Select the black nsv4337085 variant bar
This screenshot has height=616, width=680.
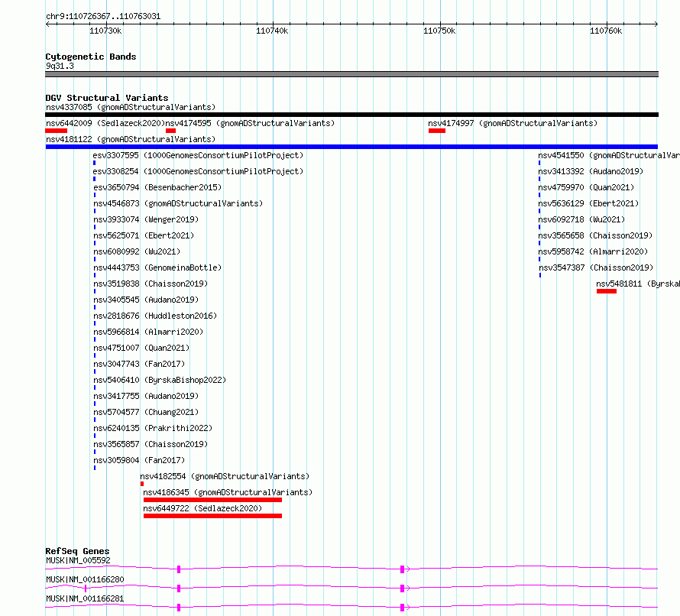click(351, 115)
